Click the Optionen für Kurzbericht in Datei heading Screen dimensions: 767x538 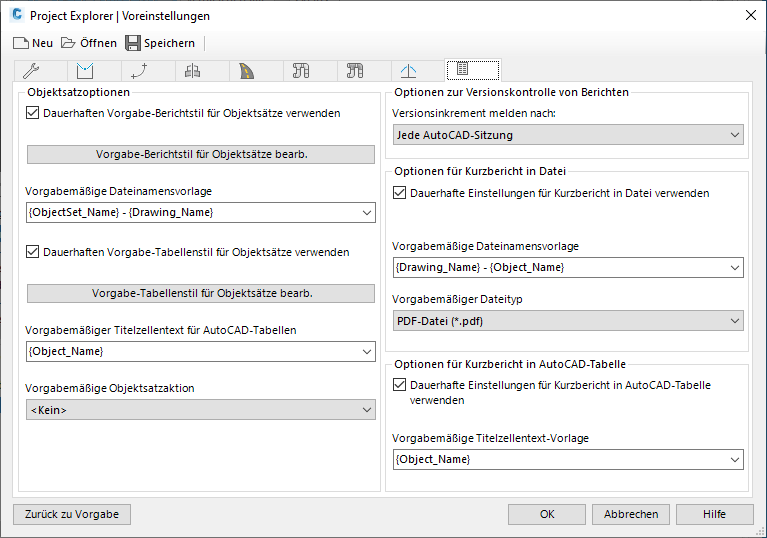click(x=480, y=171)
